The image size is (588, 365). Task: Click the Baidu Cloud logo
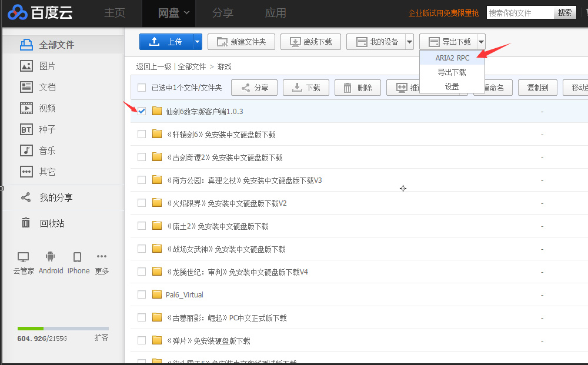tap(41, 12)
